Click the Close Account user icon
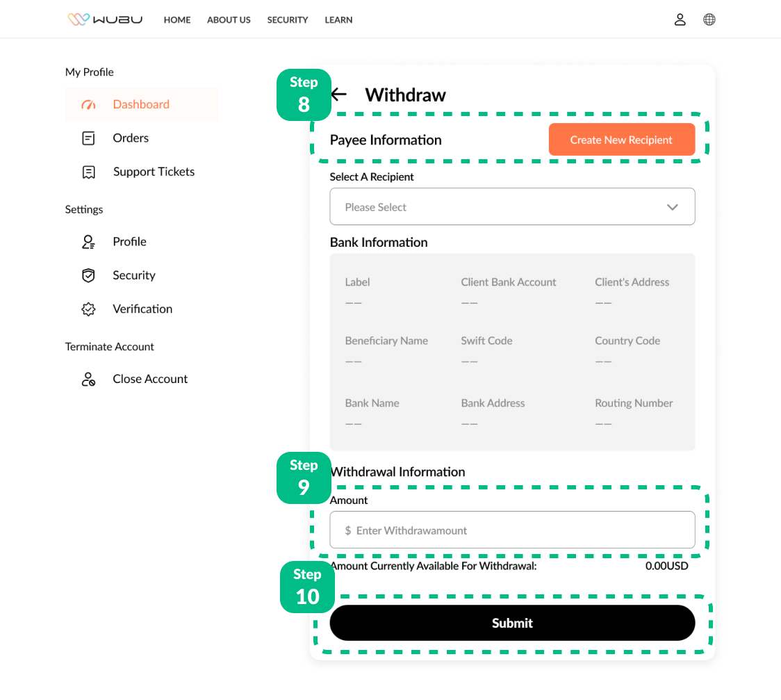 tap(88, 380)
